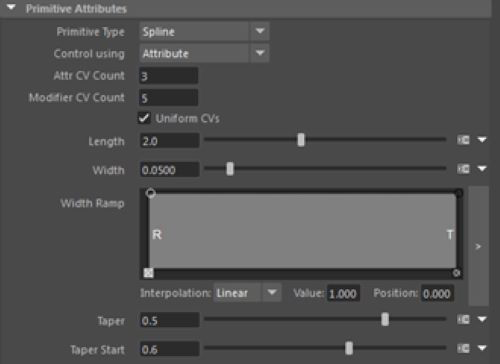This screenshot has height=364, width=500.
Task: Open the Taper Start options dropdown arrow
Action: pyautogui.click(x=482, y=348)
